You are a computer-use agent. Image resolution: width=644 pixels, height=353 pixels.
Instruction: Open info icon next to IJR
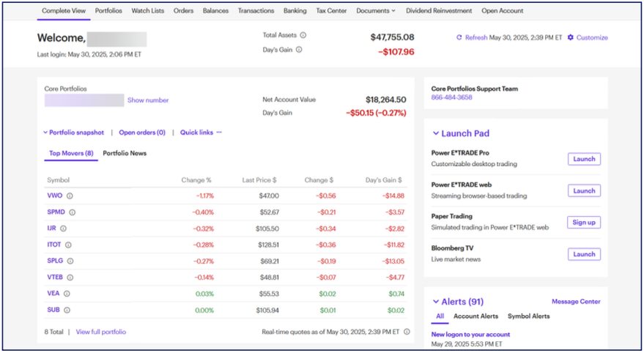[x=63, y=228]
